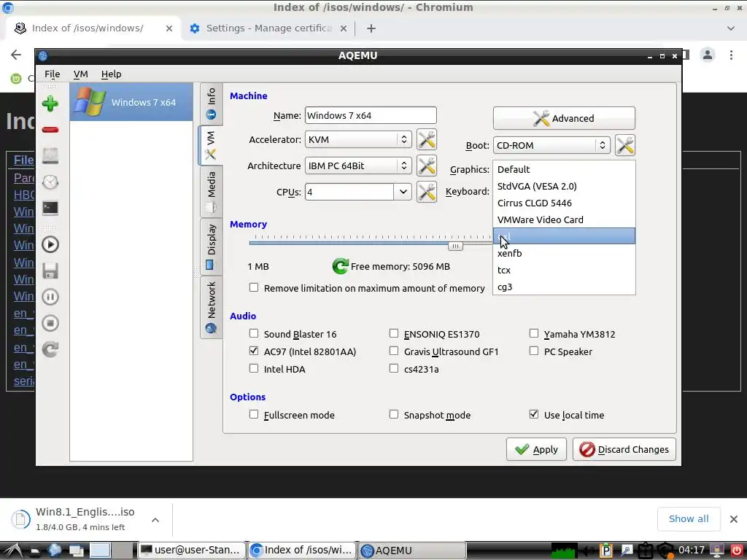
Task: Click the clock toolbar icon
Action: pyautogui.click(x=50, y=182)
